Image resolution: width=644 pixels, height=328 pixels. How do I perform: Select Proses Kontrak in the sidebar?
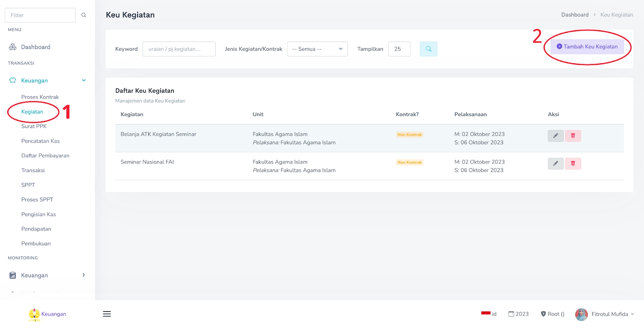pos(40,97)
